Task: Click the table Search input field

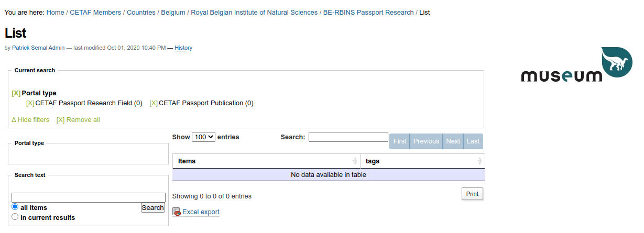Action: pos(348,137)
